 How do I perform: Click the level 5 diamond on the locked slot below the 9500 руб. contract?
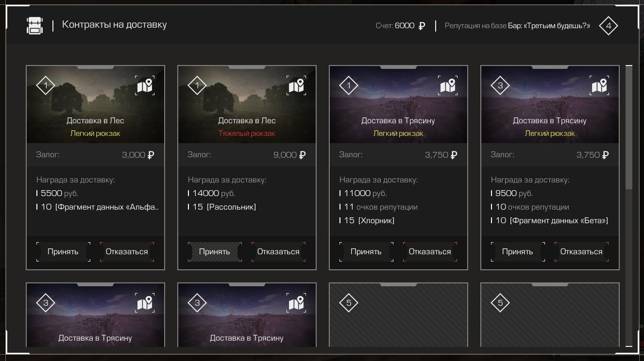(x=500, y=303)
